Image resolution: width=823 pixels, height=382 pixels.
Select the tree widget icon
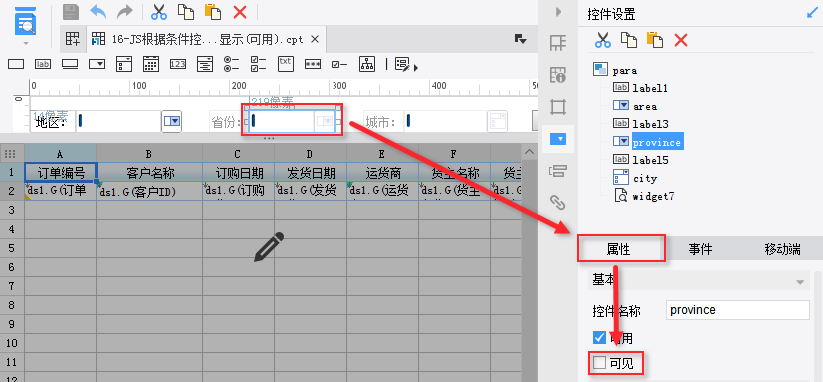click(x=366, y=64)
